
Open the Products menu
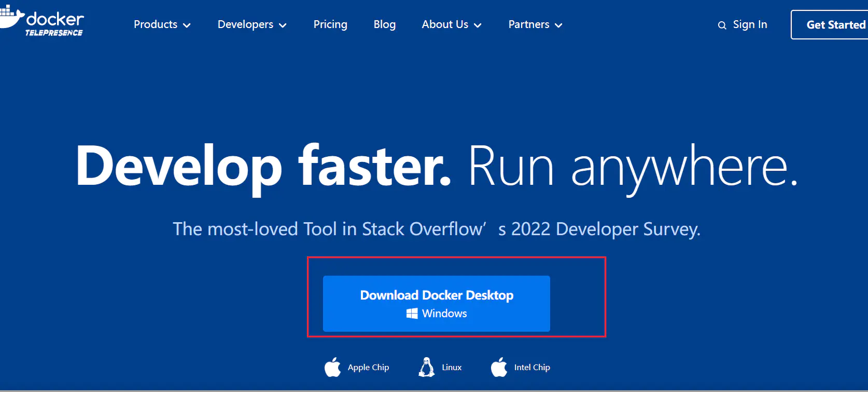(162, 24)
